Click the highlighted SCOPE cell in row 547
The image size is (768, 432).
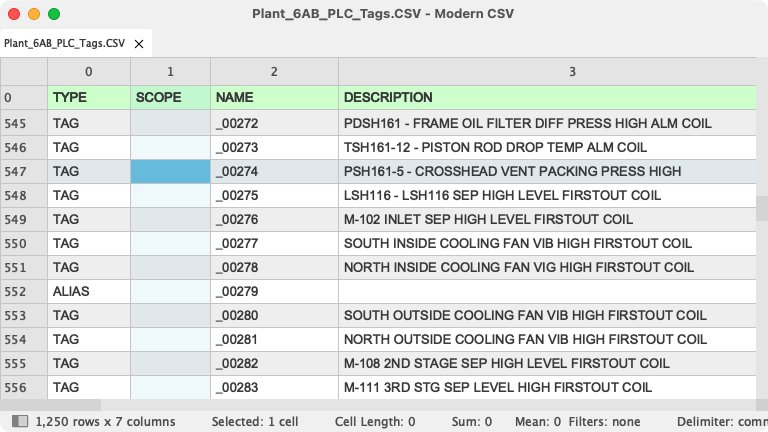(170, 171)
